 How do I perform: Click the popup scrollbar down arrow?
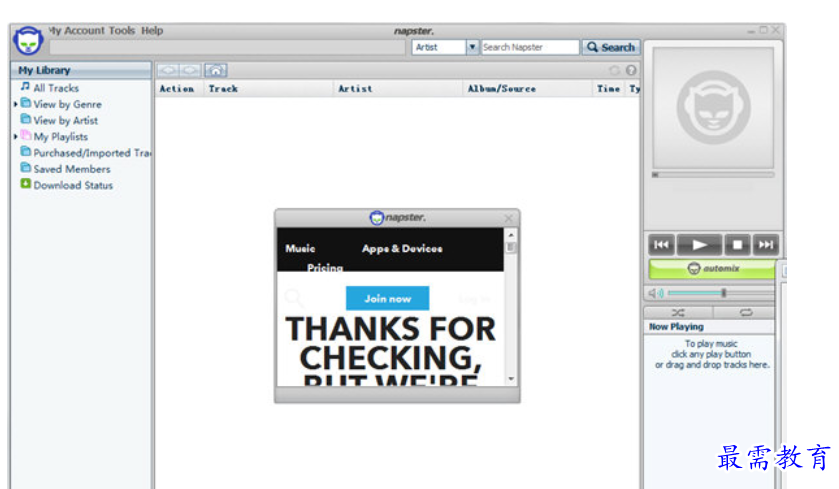[x=511, y=379]
